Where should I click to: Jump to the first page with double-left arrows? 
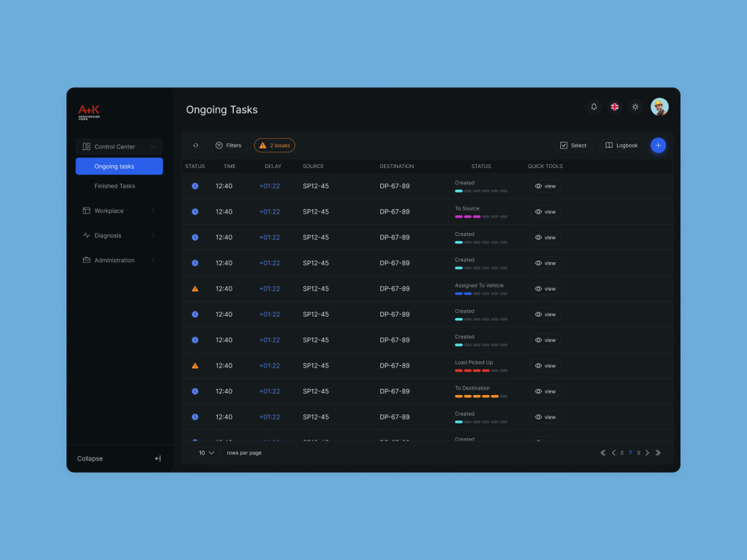click(603, 453)
